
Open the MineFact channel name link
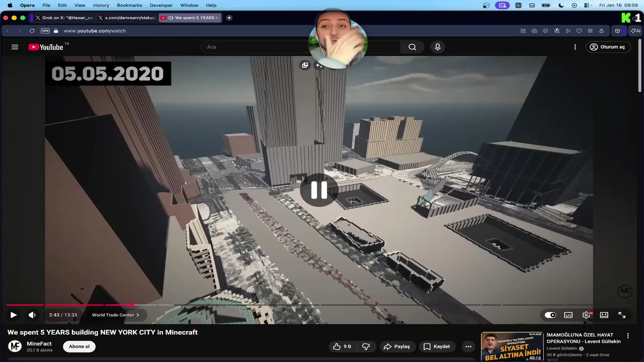tap(39, 344)
